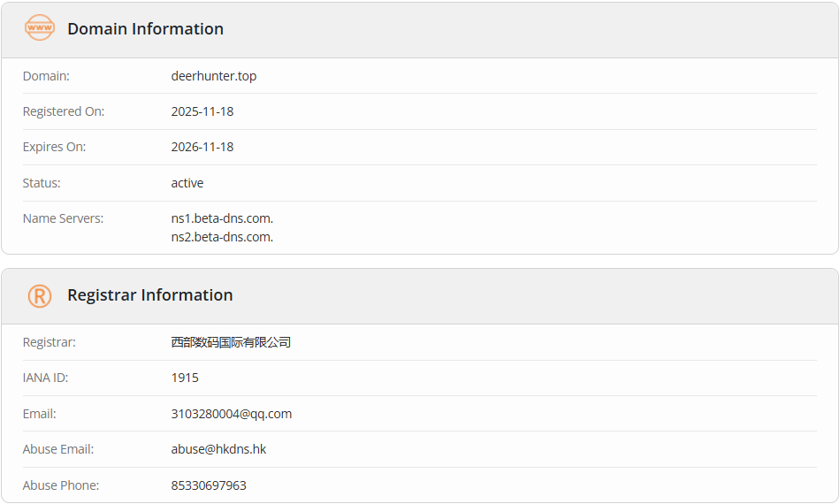Open the ns2.beta-dns.com. name server
The height and width of the screenshot is (504, 840).
[222, 237]
